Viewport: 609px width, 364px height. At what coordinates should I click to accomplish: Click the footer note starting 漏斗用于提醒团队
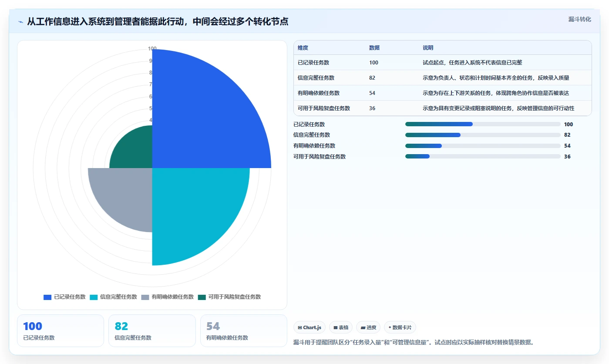coord(414,343)
